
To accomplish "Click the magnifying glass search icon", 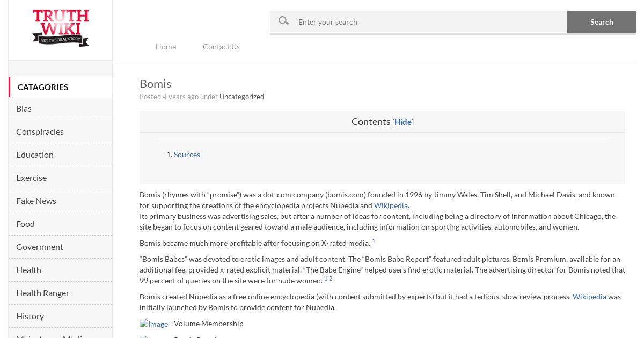I will [284, 21].
